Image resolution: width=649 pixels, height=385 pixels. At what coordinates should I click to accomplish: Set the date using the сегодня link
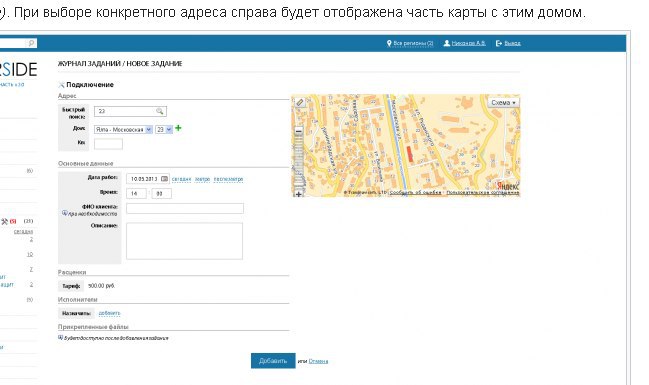click(181, 179)
